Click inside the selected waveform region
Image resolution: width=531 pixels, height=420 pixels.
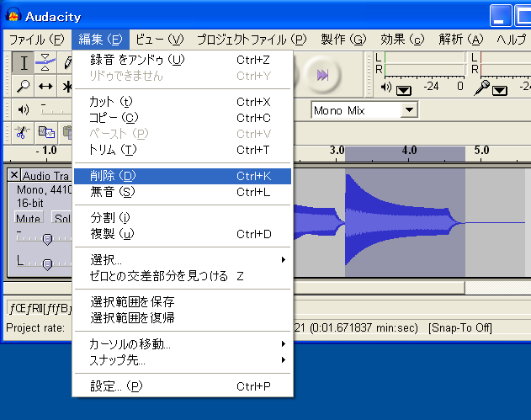click(x=405, y=222)
